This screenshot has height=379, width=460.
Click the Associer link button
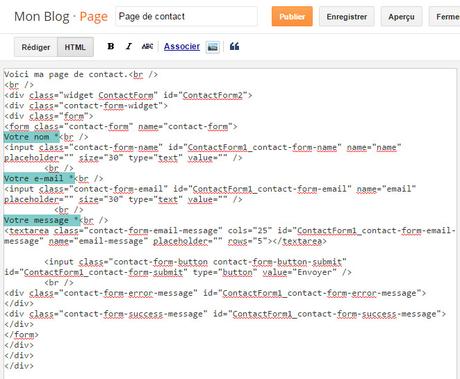tap(182, 47)
